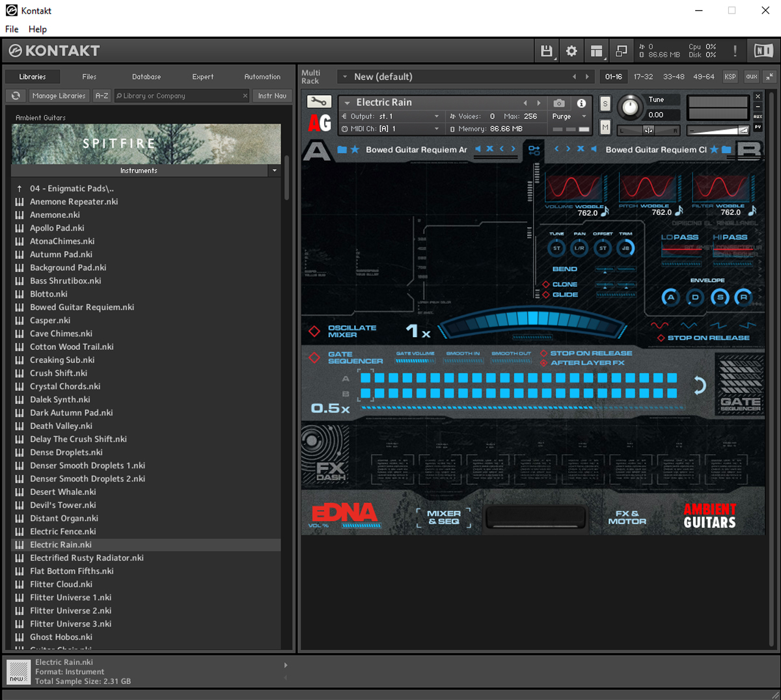The image size is (781, 700).
Task: Toggle gate sequencer Stop On Release
Action: 544,353
